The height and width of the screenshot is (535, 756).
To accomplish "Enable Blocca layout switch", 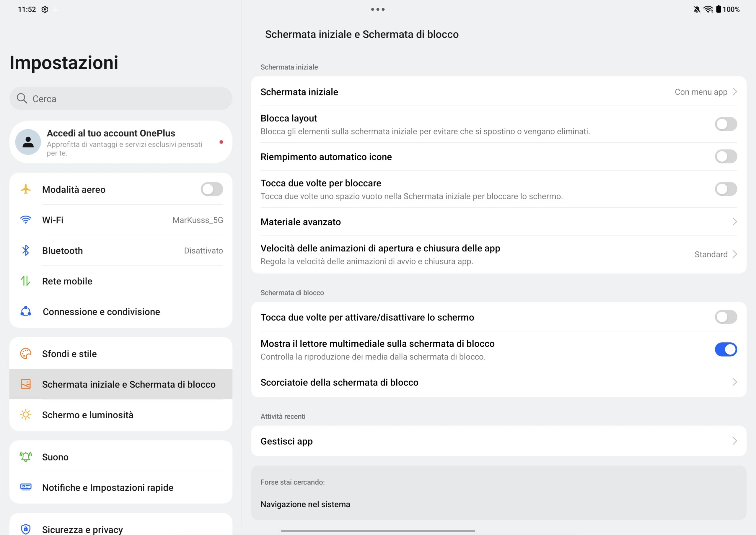I will click(726, 124).
